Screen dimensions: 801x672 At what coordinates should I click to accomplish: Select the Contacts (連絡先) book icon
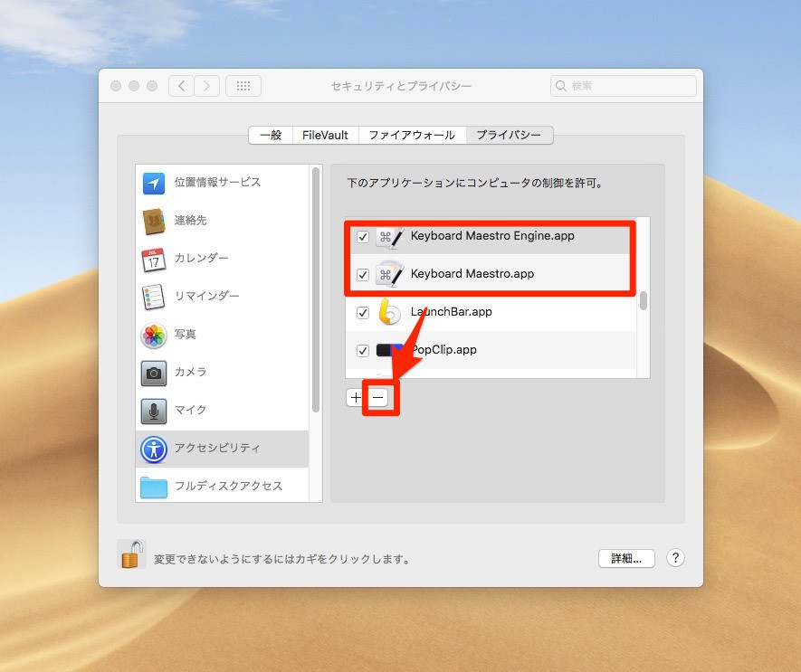pos(154,221)
